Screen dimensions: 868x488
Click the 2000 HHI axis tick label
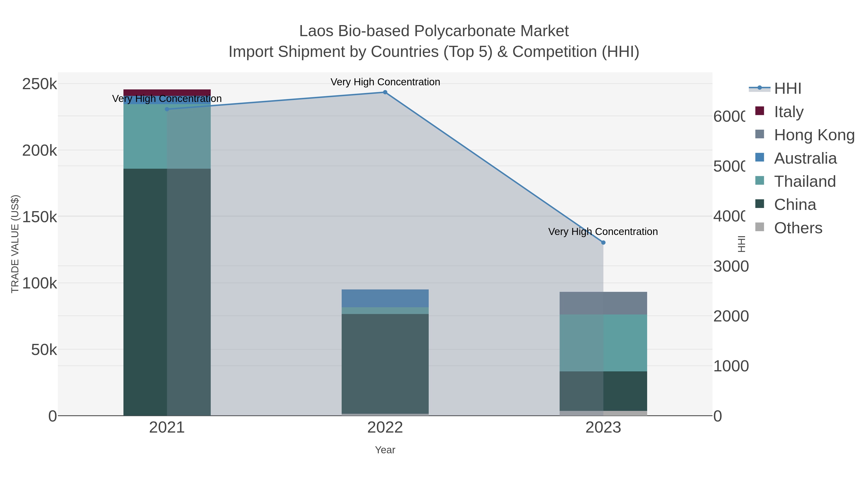click(x=731, y=316)
